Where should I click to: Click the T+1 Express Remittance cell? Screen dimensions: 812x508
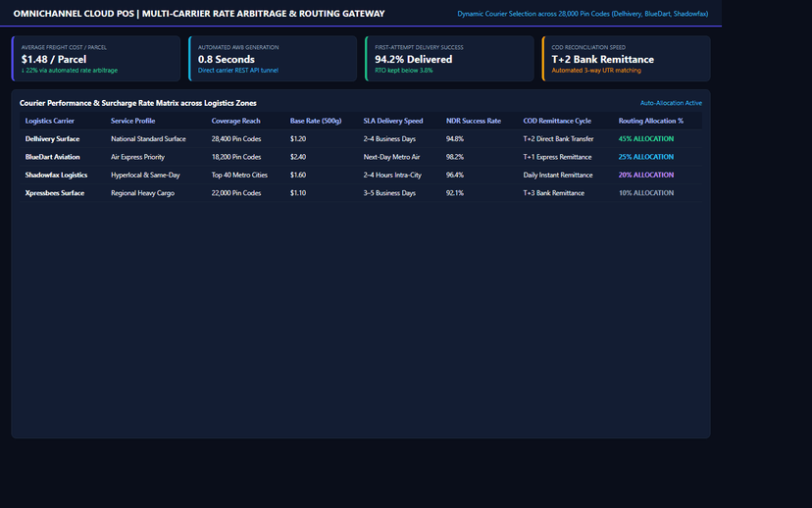coord(557,157)
